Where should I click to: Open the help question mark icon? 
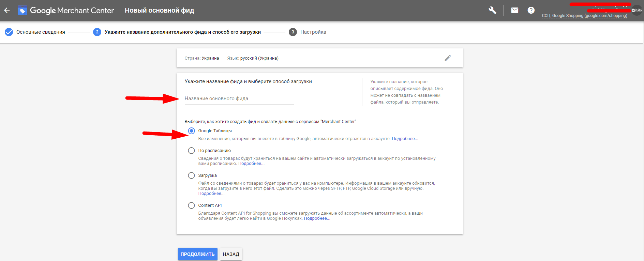click(x=531, y=10)
